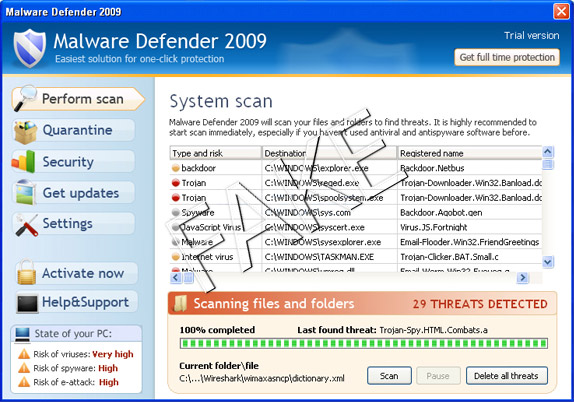Click warning icon next to Risk of spyware
Viewport: 574px width, 402px height.
pos(24,368)
